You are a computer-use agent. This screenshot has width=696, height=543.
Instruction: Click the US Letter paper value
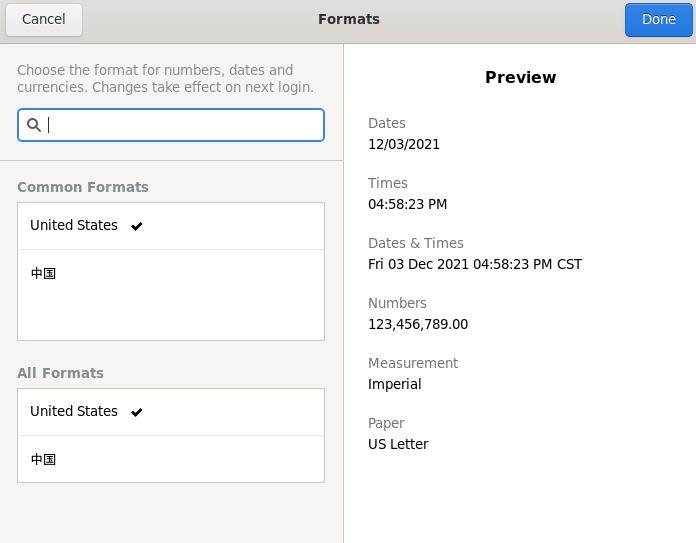point(398,444)
